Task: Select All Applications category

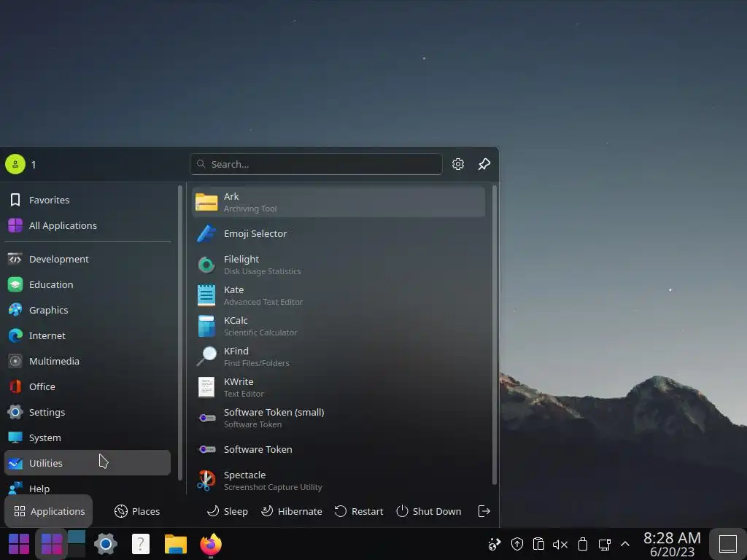Action: 88,225
